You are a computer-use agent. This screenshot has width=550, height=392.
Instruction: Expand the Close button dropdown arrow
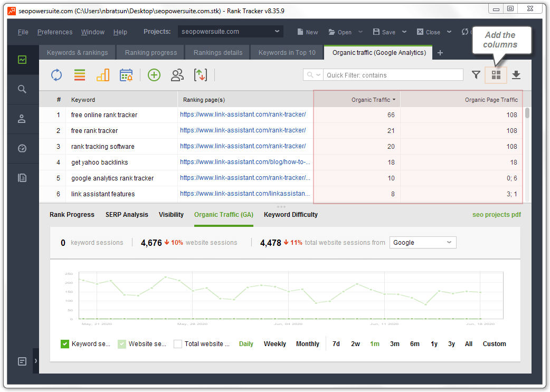(x=449, y=32)
